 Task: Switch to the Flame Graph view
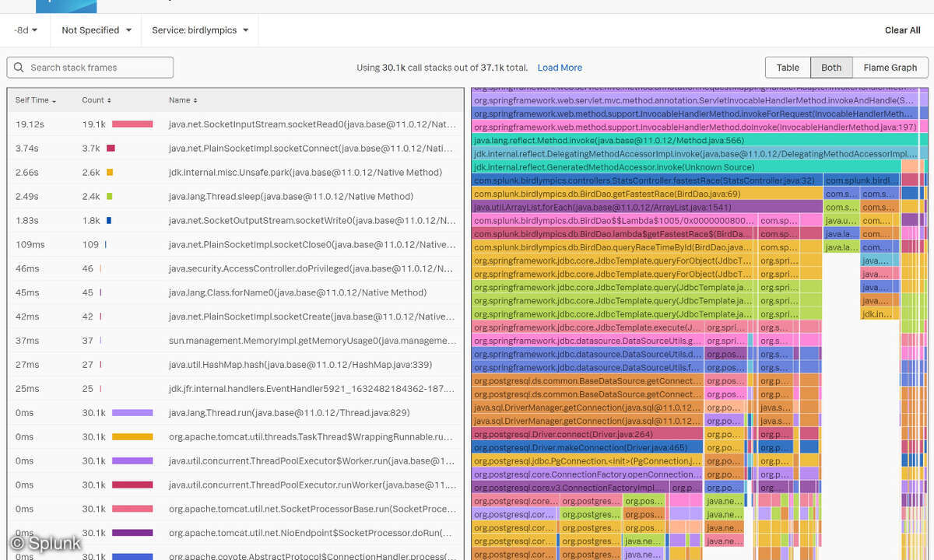pyautogui.click(x=890, y=68)
